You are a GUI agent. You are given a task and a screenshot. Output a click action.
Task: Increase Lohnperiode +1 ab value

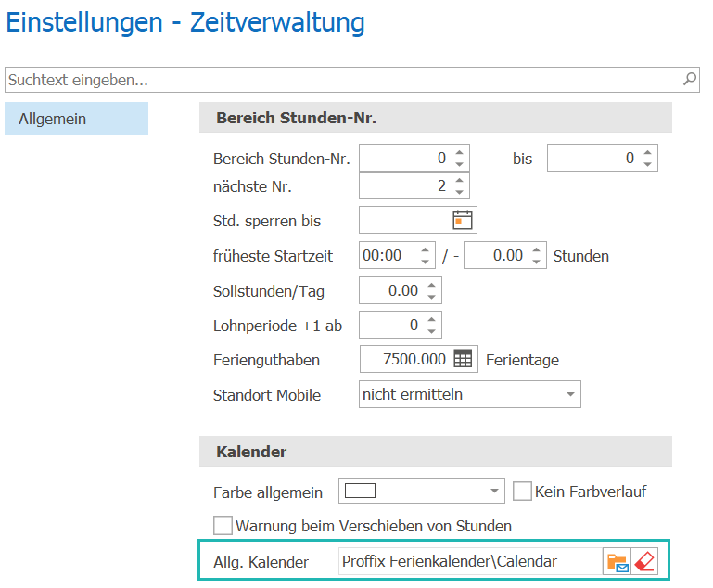[431, 319]
